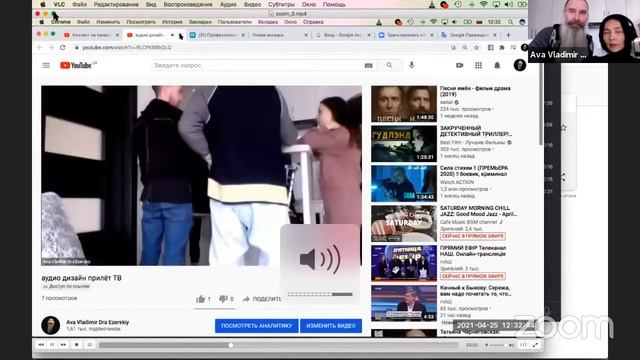Open the ПРЯМИЙ ЕФІР Телеканал НАШ thumbnail

(x=404, y=264)
